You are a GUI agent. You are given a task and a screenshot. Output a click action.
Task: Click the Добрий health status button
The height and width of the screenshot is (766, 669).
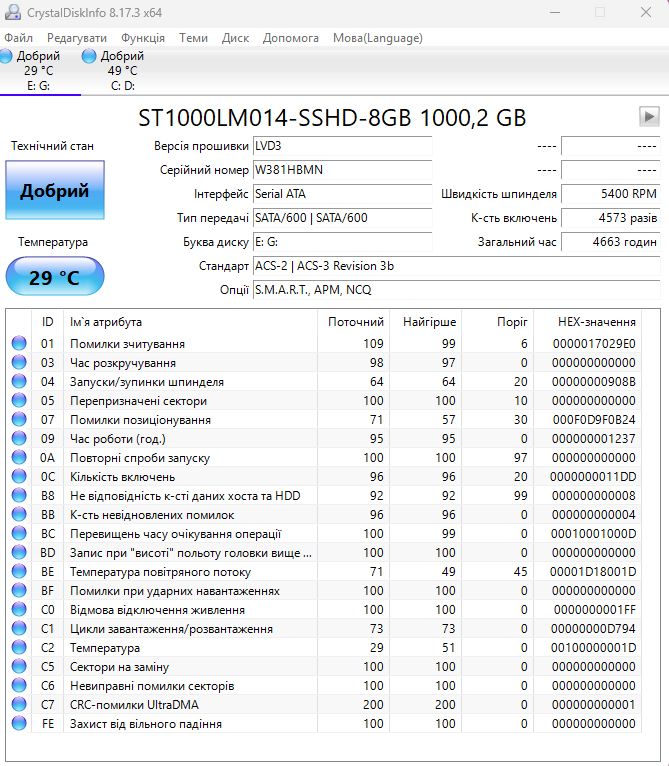[55, 190]
